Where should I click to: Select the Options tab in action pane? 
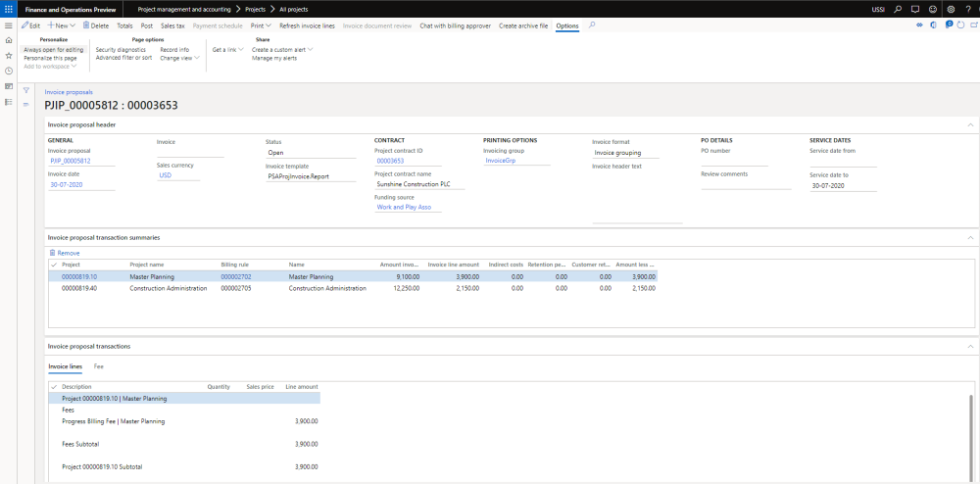[567, 24]
